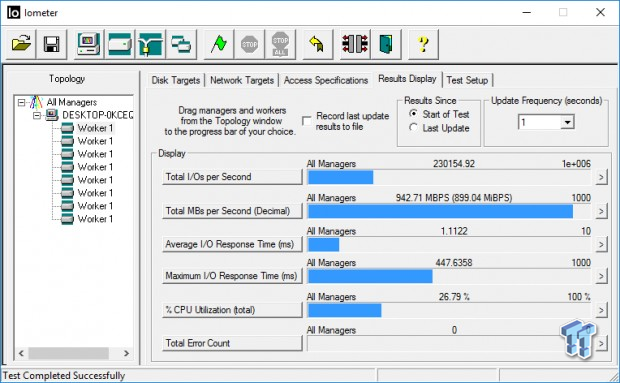Click Total MBs per Second (Decimal) button
Screen dimensions: 620x383
tap(232, 211)
